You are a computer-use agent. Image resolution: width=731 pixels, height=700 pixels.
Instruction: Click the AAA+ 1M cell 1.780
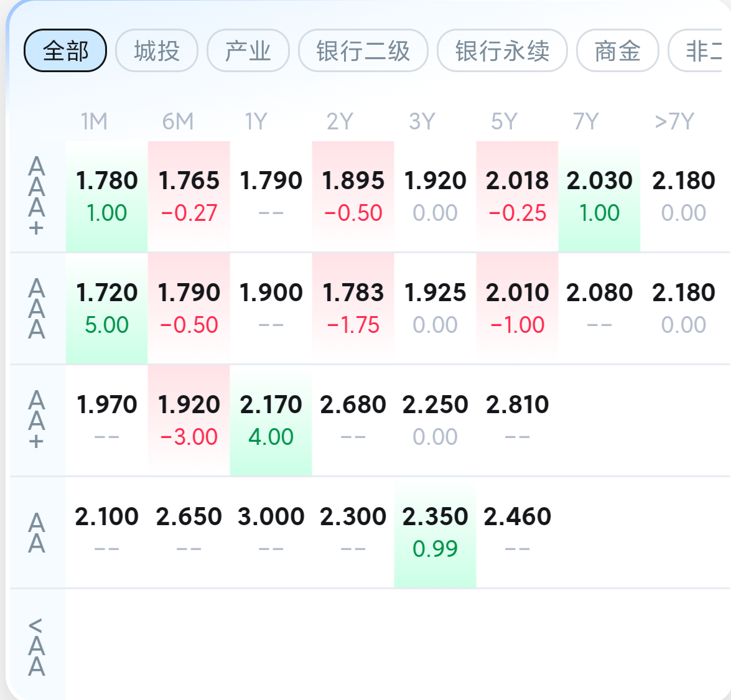[106, 196]
